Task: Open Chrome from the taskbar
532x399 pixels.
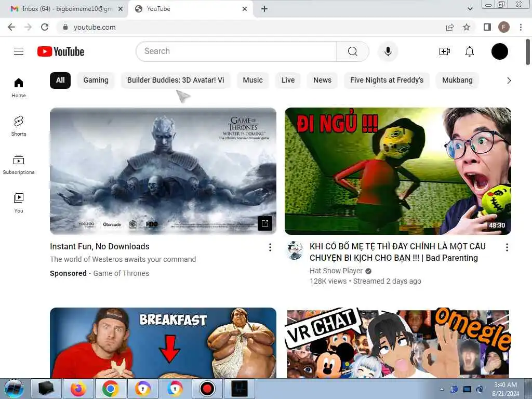Action: pos(110,389)
